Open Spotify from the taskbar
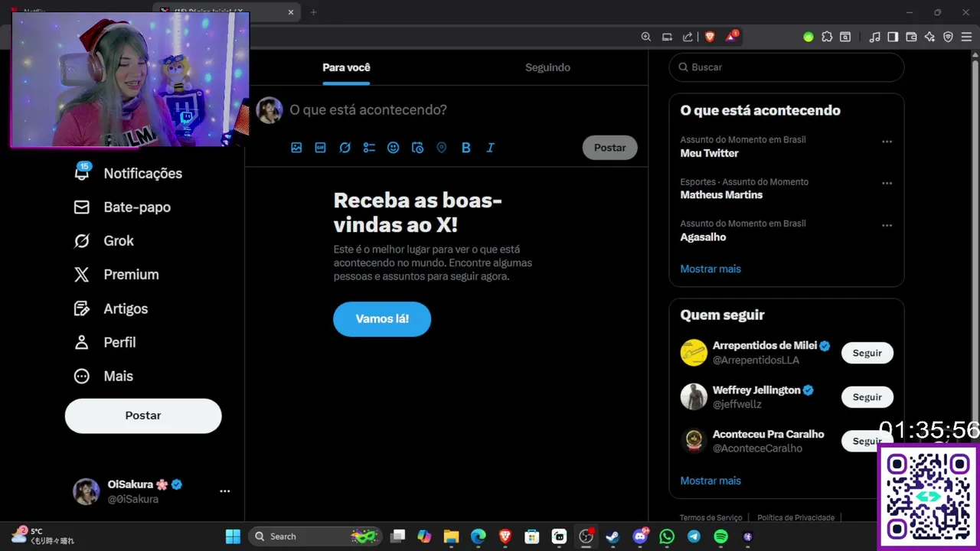The height and width of the screenshot is (551, 980). pyautogui.click(x=720, y=536)
